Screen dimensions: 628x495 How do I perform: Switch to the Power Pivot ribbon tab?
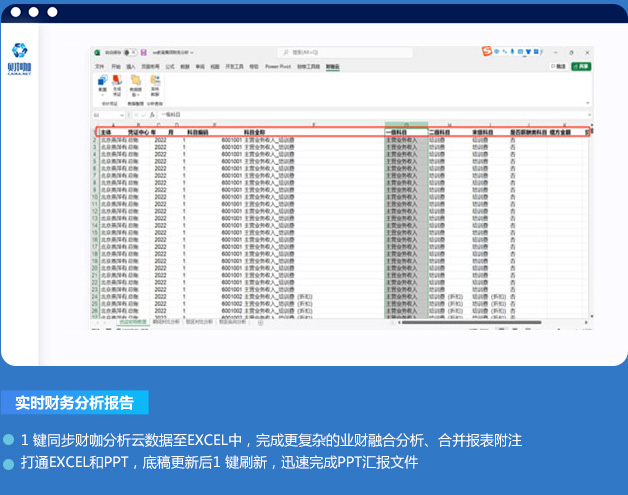click(278, 66)
